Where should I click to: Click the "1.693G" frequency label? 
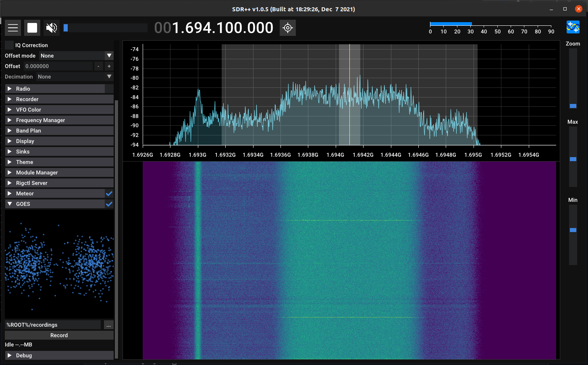point(197,155)
